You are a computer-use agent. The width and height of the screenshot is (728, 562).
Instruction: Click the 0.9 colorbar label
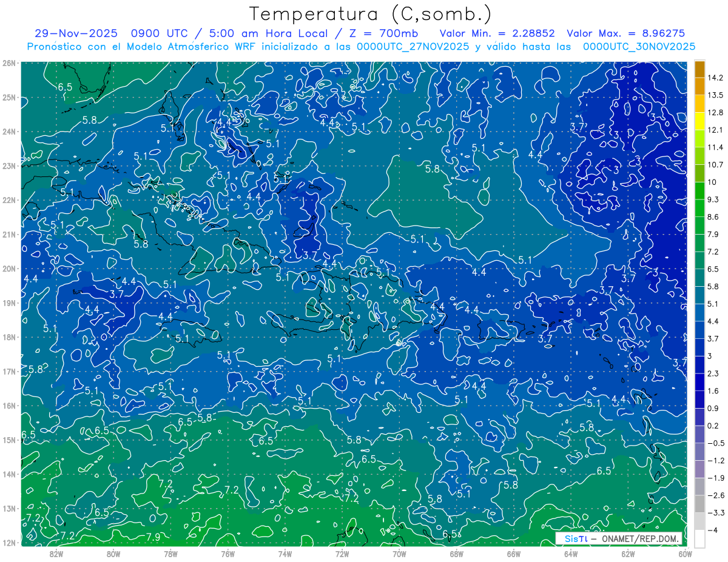point(714,408)
